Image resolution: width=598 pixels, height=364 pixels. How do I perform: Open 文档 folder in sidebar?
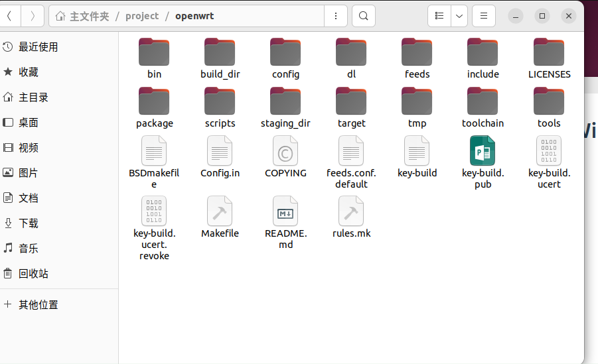59,198
